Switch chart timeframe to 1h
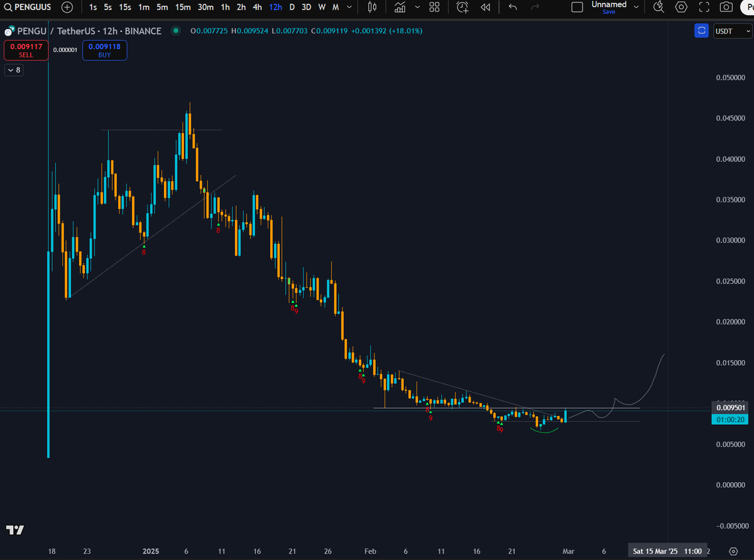Image resolution: width=754 pixels, height=560 pixels. tap(225, 8)
